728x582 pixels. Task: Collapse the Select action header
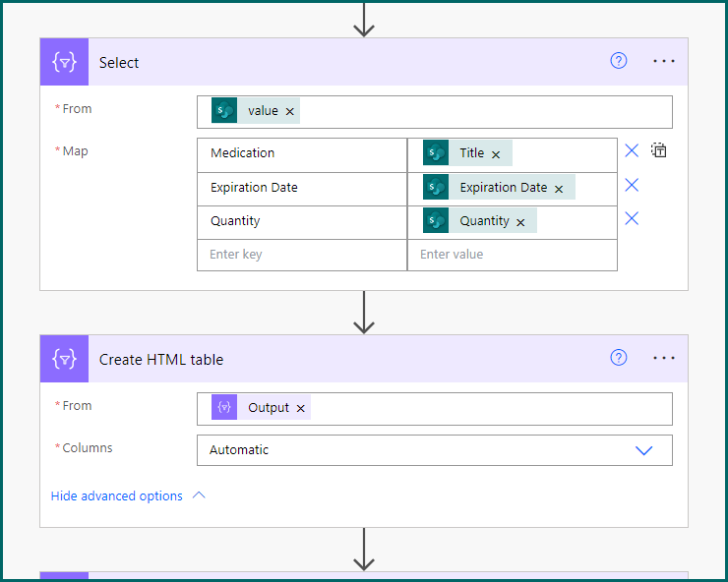pos(344,62)
